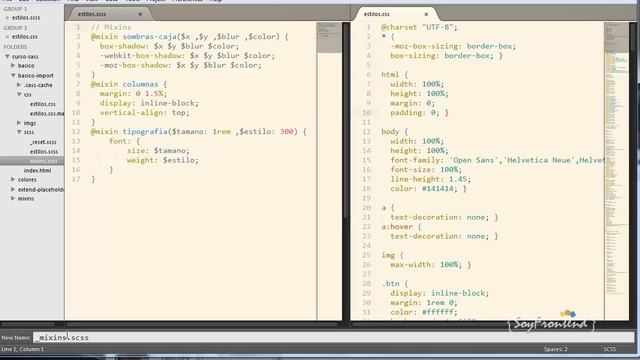This screenshot has width=640, height=360.
Task: Click the font-family 'Open Sans' line
Action: (497, 160)
